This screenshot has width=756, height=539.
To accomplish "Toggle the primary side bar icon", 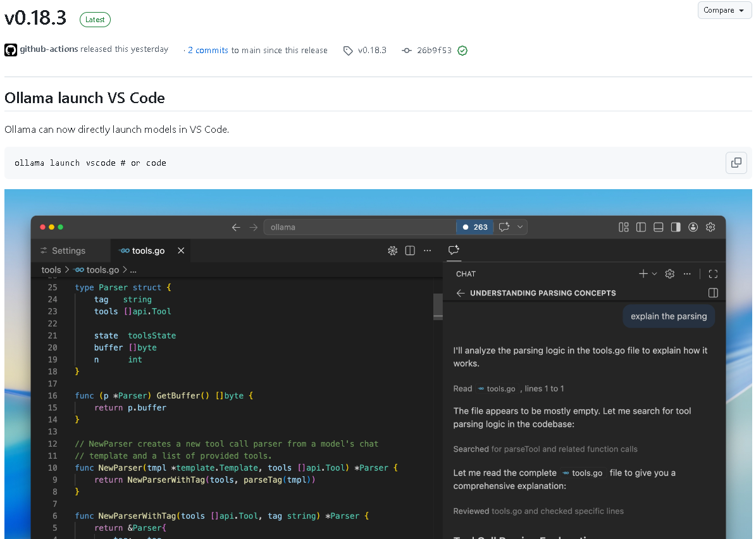I will [641, 227].
